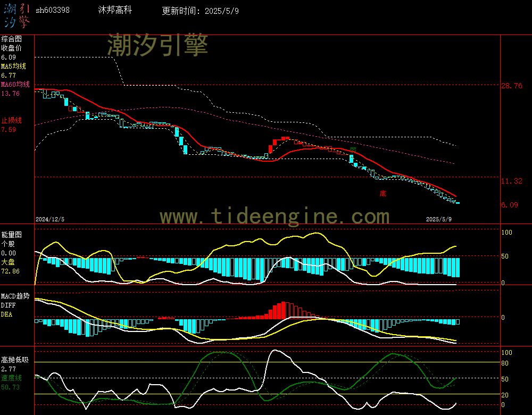
Task: Select the 高抛低吸 panel label
Action: pos(14,360)
